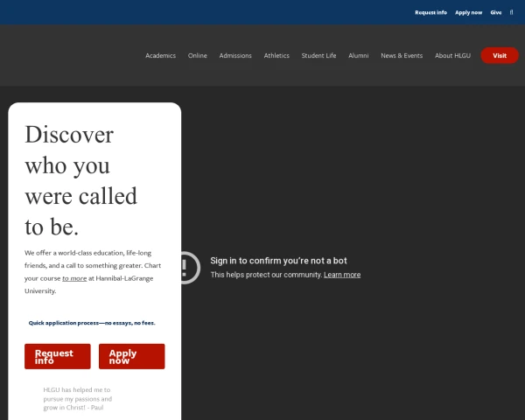Go to Admissions in the navigation
Viewport: 525px width, 420px height.
(235, 56)
